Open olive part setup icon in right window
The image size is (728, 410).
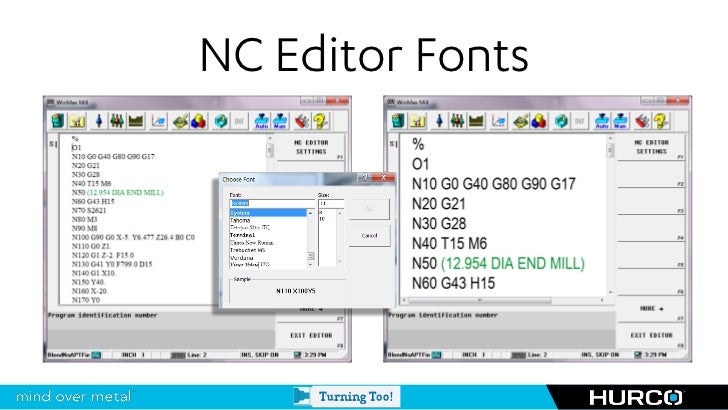tap(476, 121)
